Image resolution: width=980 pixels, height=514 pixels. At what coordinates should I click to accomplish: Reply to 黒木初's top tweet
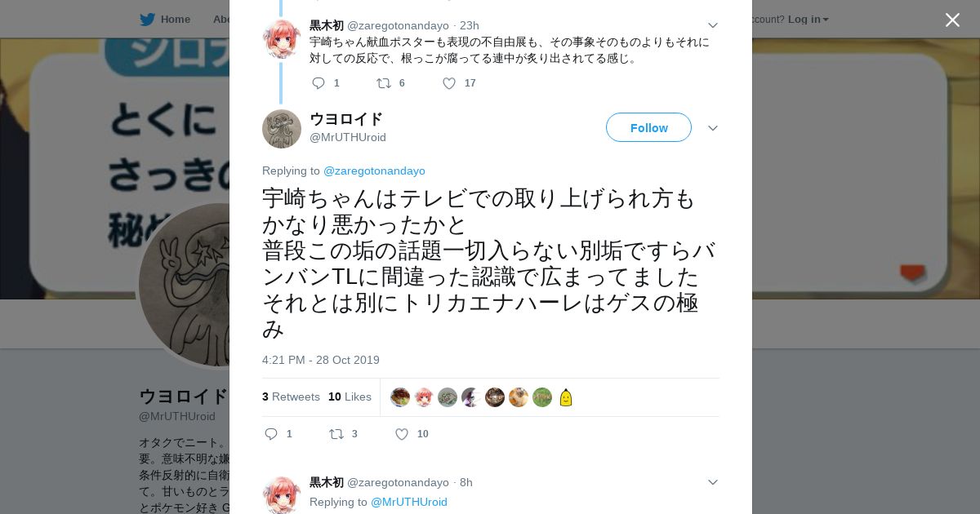pyautogui.click(x=318, y=83)
